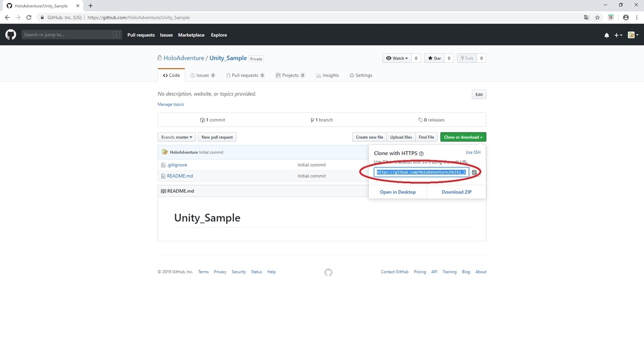Open Issues in top navigation
This screenshot has height=349, width=644.
166,35
